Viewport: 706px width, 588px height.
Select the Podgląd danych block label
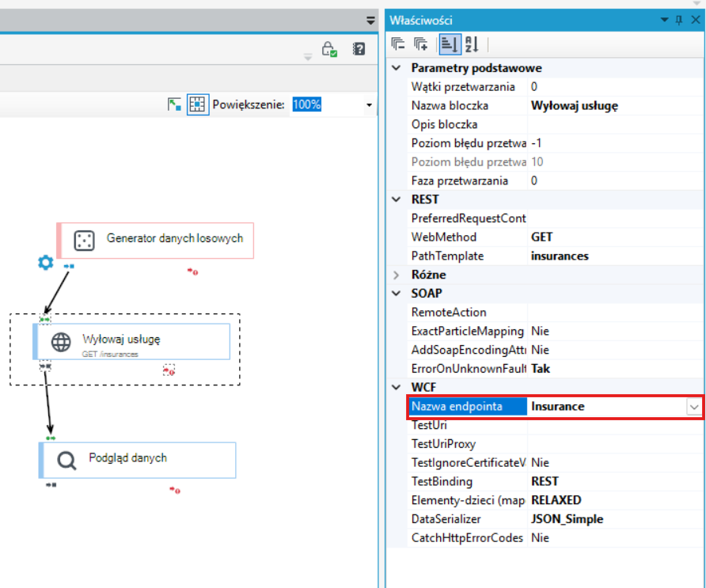point(128,458)
